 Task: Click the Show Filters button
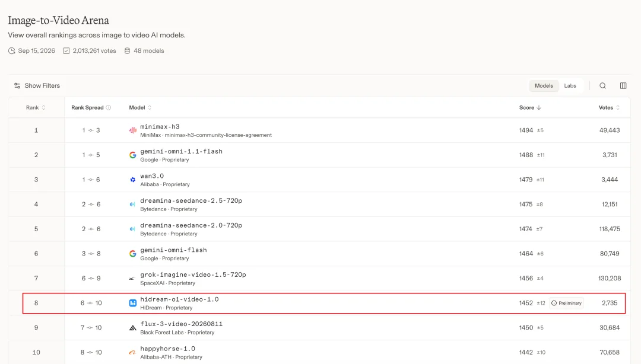[37, 86]
